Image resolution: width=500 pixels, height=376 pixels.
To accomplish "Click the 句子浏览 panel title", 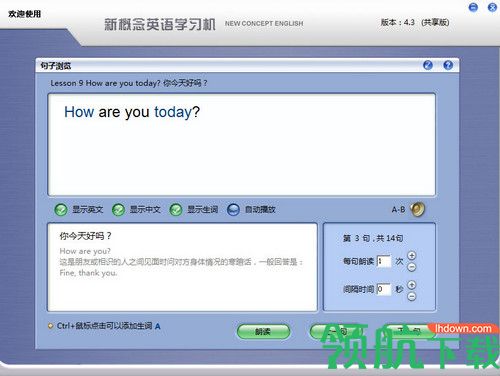I will [x=56, y=66].
